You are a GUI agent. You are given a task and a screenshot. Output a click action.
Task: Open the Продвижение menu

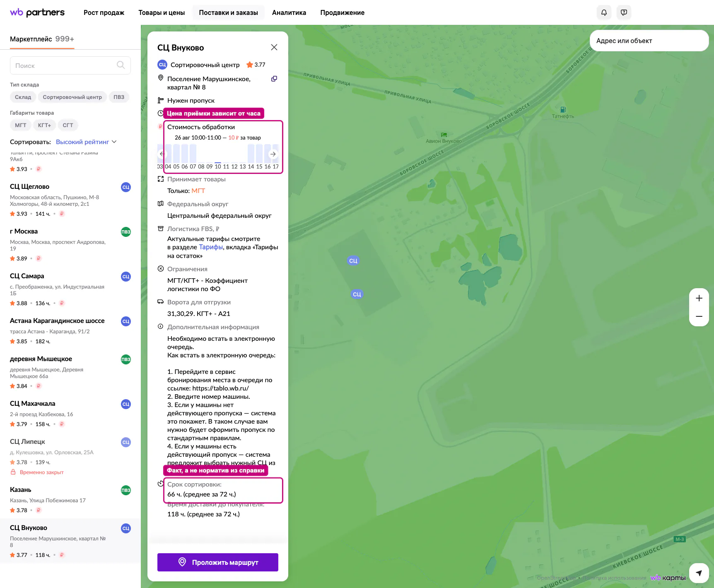tap(343, 12)
